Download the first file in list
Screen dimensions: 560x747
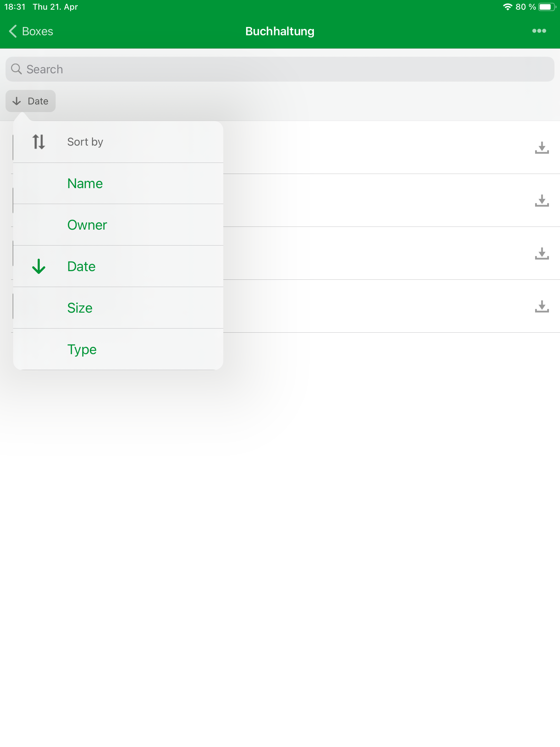[542, 148]
